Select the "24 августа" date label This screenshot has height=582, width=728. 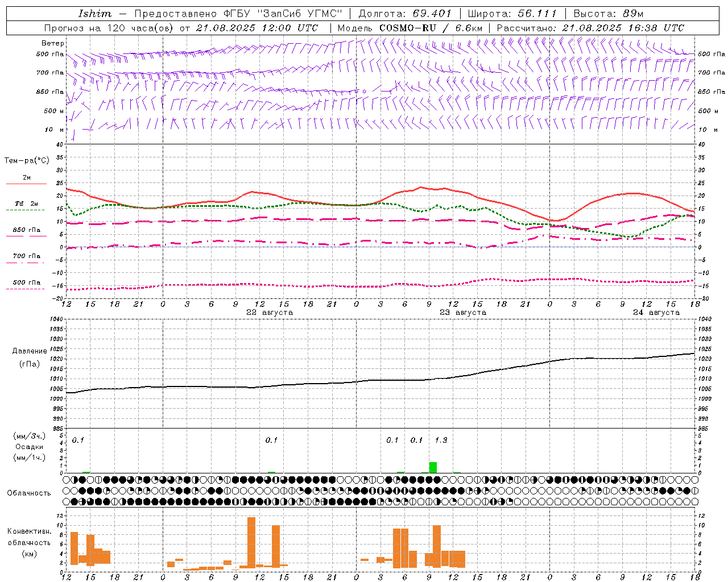tap(656, 313)
